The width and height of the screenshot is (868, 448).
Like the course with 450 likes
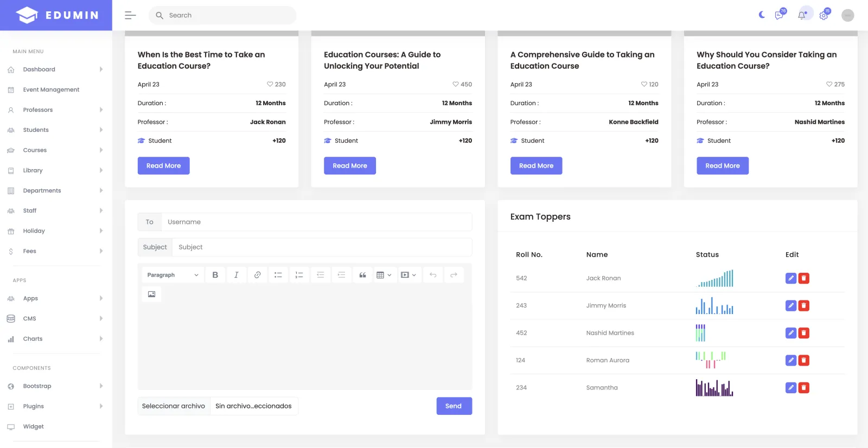tap(456, 84)
